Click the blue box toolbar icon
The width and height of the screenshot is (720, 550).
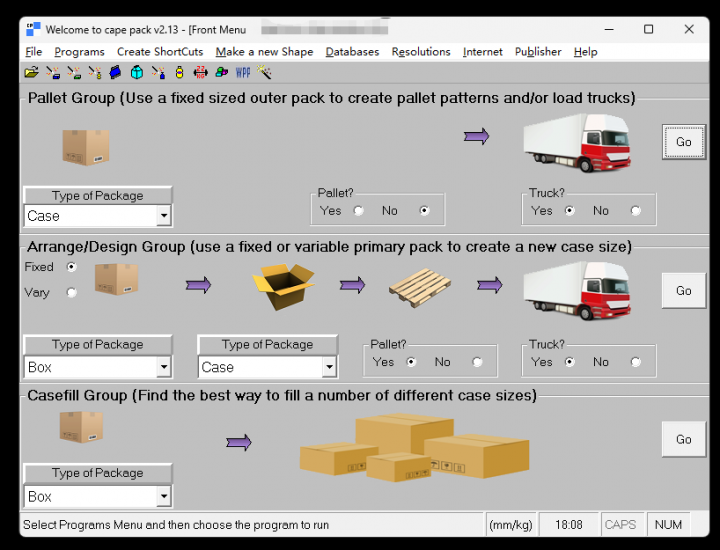116,72
